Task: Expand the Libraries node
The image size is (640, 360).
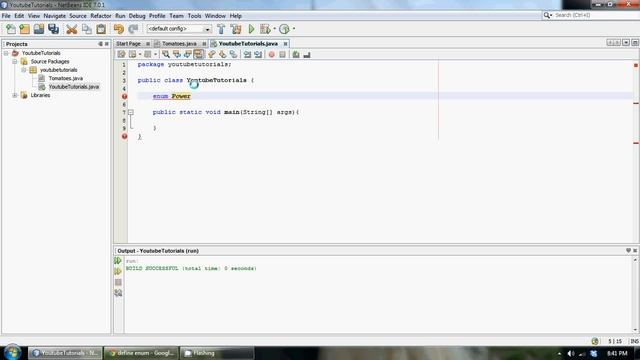Action: tap(15, 95)
